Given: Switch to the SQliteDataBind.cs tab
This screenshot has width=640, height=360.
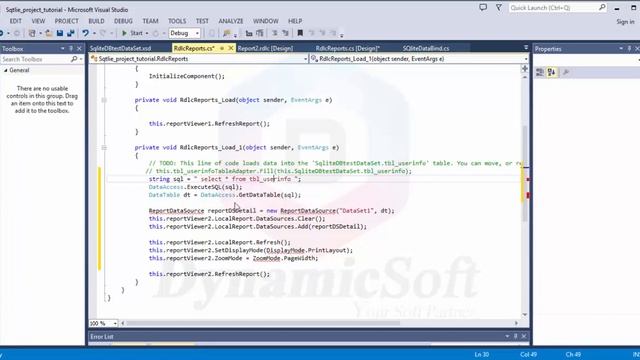Looking at the screenshot, I should coord(426,48).
